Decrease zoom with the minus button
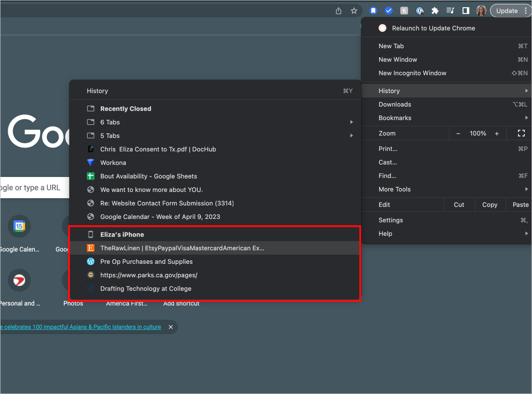This screenshot has width=532, height=394. point(458,134)
